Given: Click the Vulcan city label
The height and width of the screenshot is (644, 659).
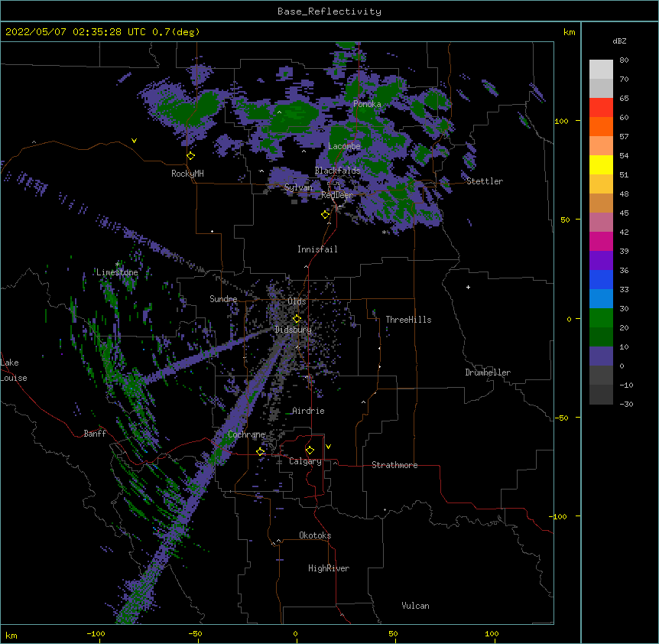Looking at the screenshot, I should click(415, 606).
